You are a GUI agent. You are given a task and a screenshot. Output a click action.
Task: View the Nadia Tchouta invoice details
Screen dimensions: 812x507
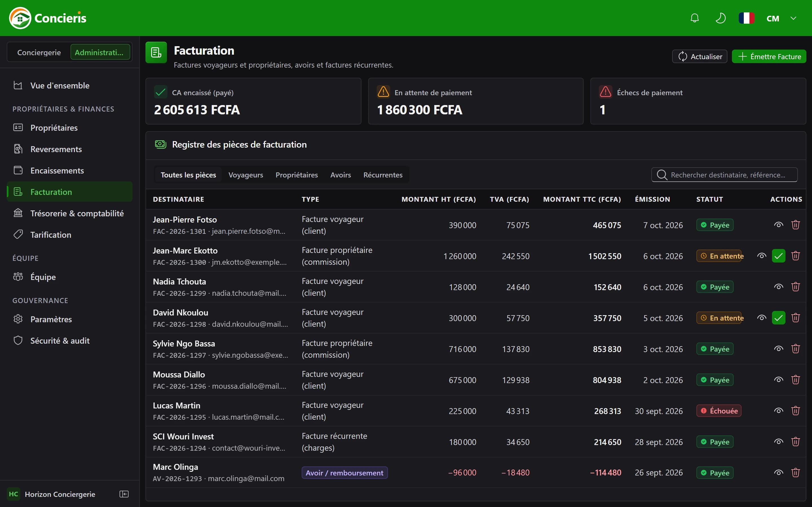(x=778, y=287)
